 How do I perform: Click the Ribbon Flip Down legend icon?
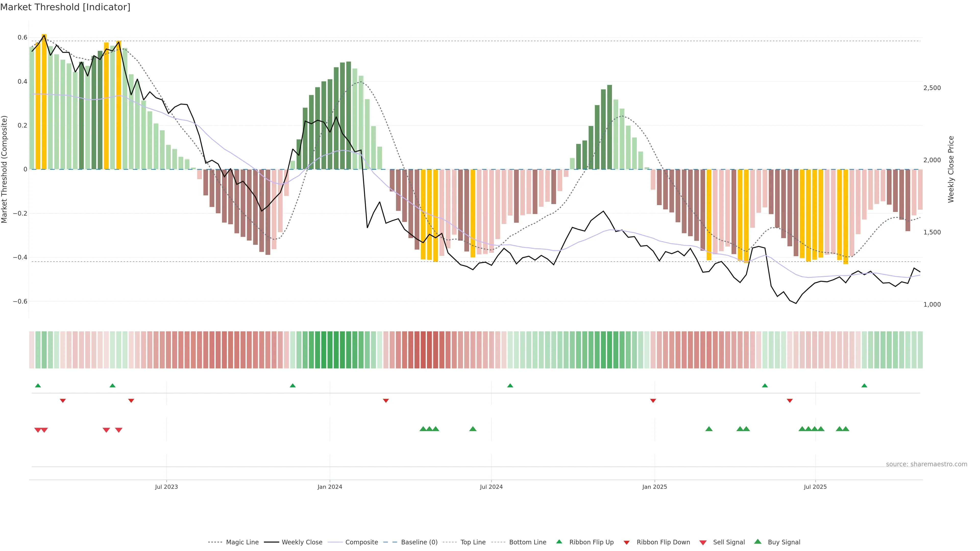[626, 542]
